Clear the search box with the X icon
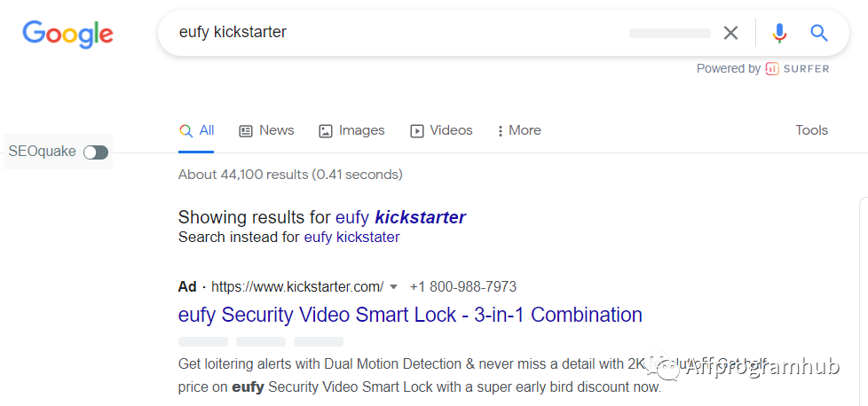Screen dimensions: 868x406 730,33
